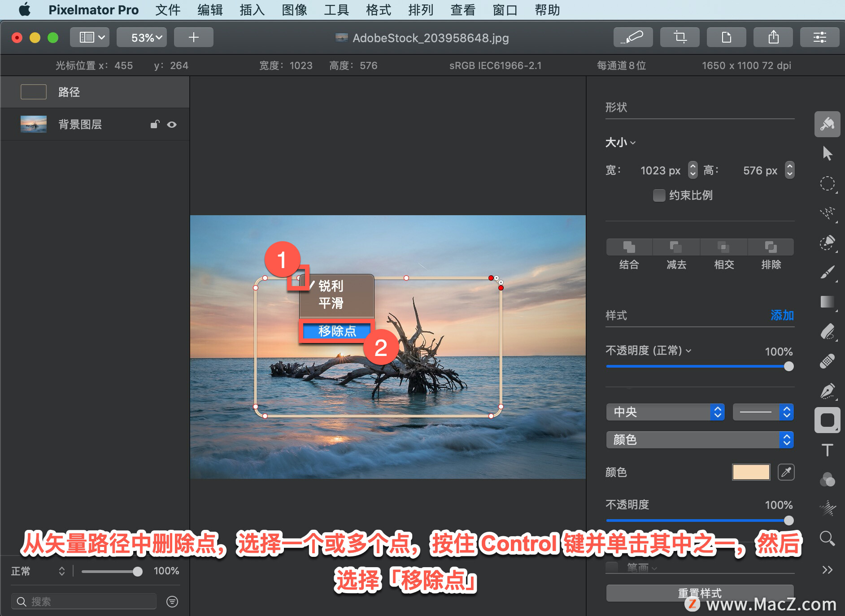The width and height of the screenshot is (845, 616).
Task: Pick stroke color with eyedropper icon
Action: tap(786, 472)
